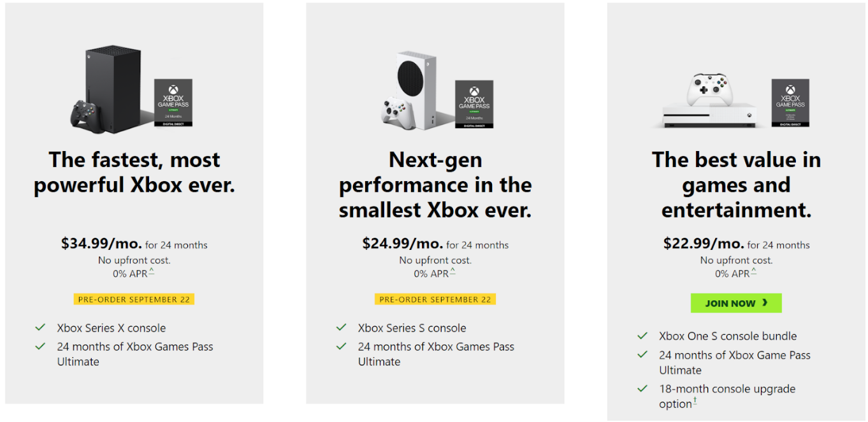Click the Game Pass card beside Series S

(x=474, y=104)
